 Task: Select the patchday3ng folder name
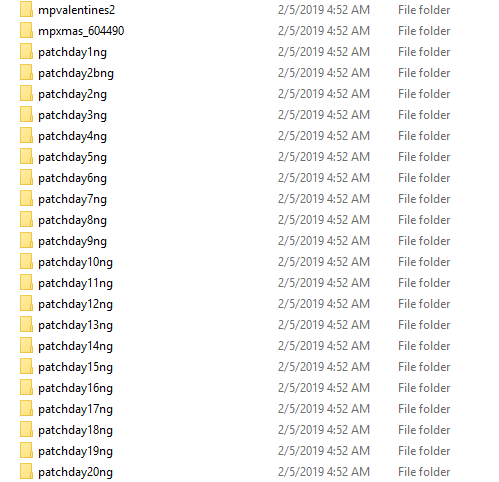pos(72,115)
